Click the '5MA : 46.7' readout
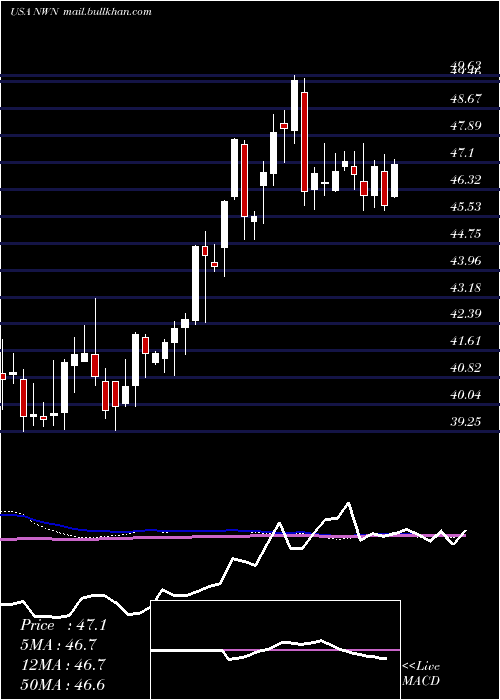This screenshot has height=700, width=500. (x=58, y=645)
